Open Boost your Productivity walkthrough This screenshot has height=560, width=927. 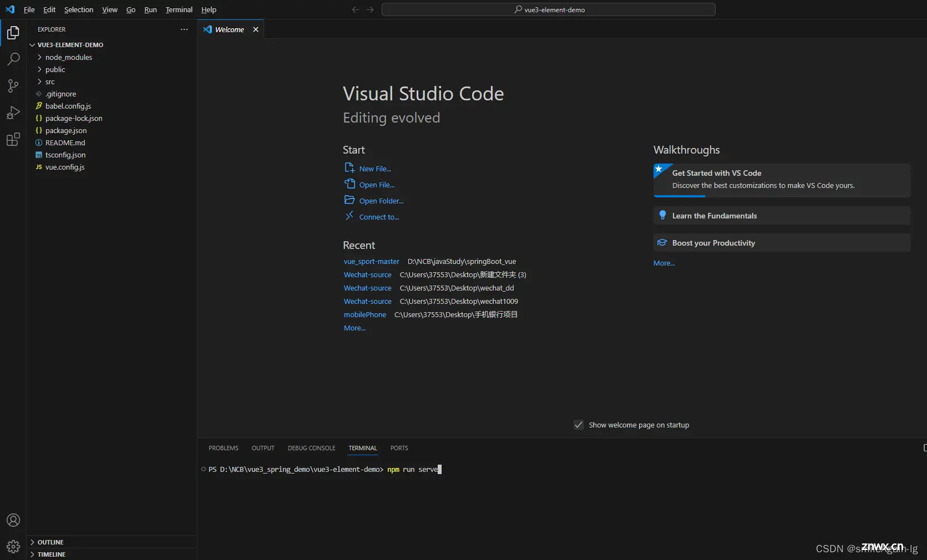(782, 243)
